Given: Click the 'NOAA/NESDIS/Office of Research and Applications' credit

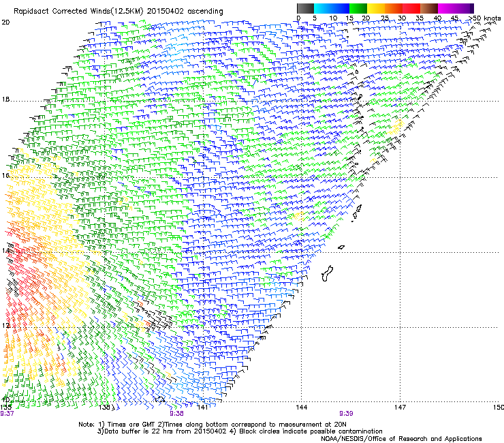Looking at the screenshot, I should coord(401,439).
